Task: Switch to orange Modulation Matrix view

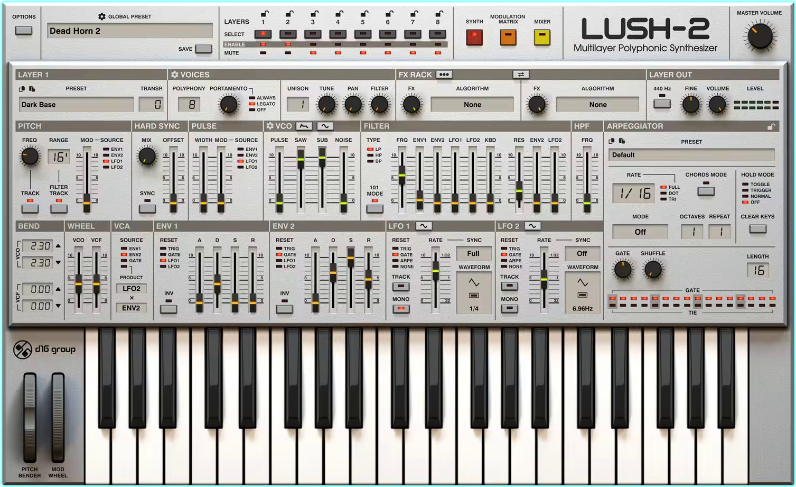Action: [508, 38]
